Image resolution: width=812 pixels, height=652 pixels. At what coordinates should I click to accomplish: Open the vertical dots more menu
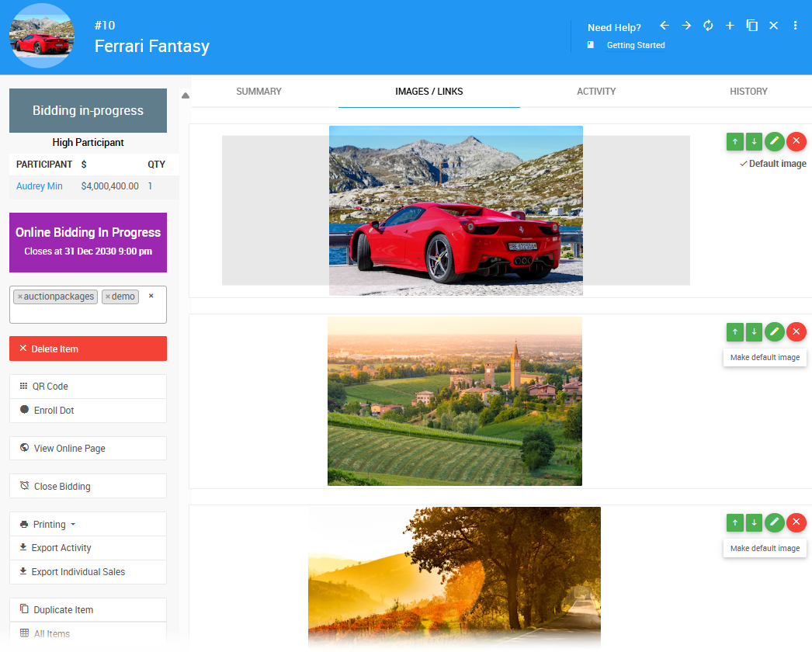tap(796, 26)
